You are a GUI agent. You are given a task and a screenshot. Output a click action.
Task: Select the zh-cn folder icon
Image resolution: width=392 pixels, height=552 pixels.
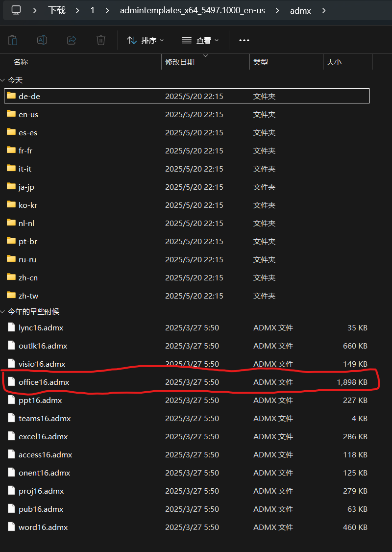11,277
